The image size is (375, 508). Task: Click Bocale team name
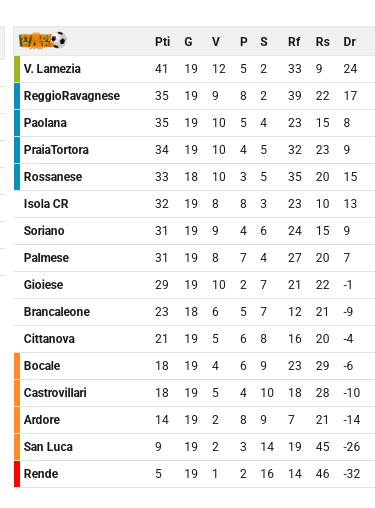pos(42,366)
